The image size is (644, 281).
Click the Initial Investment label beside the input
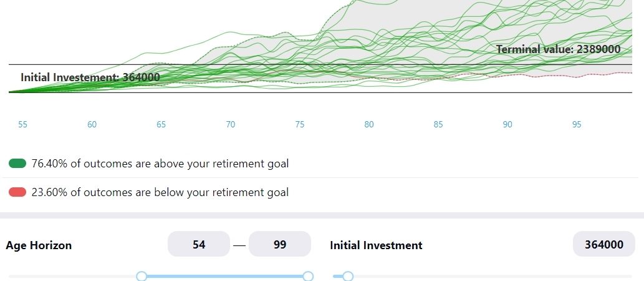tap(376, 245)
